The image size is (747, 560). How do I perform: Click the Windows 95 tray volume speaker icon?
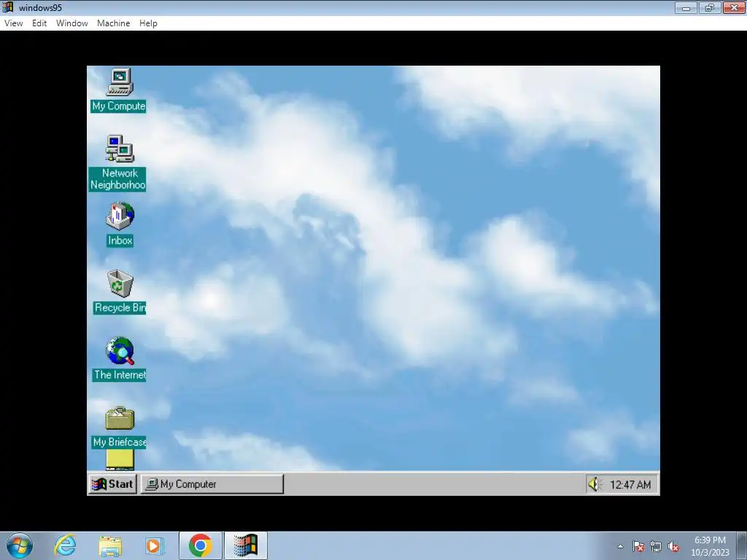tap(594, 485)
